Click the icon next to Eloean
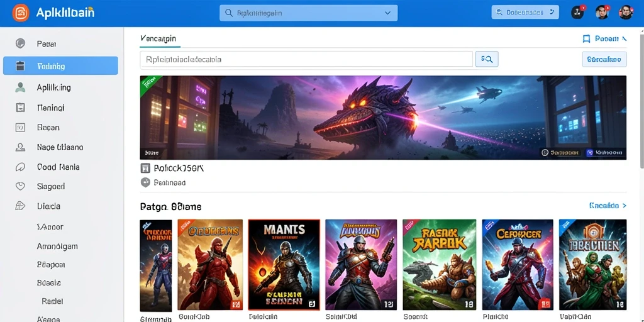This screenshot has height=322, width=644. 20,127
